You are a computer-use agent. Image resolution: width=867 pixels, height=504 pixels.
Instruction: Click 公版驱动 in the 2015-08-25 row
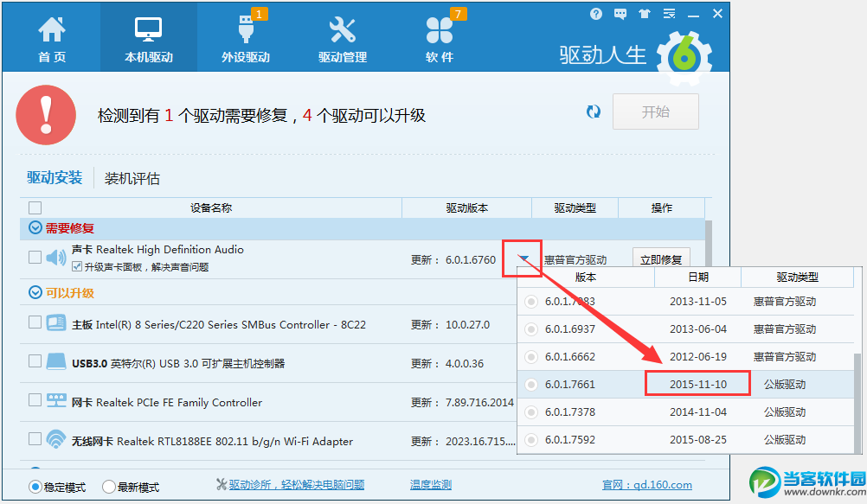[785, 439]
